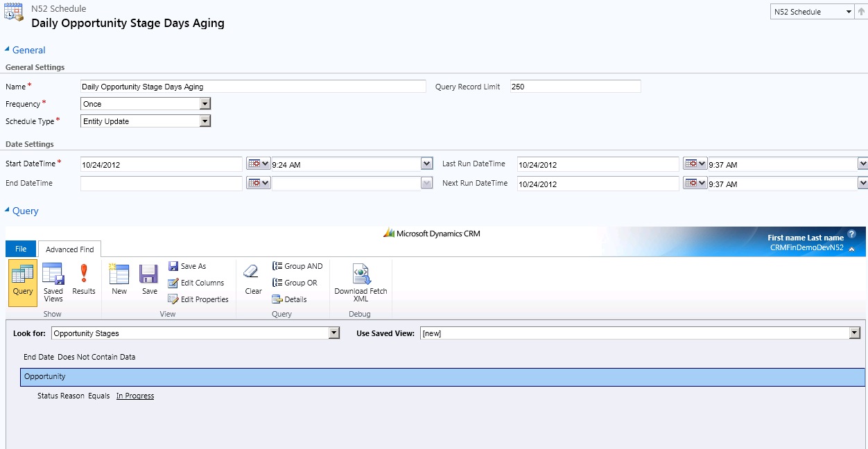Open the Schedule Type dropdown
This screenshot has width=868, height=449.
pyautogui.click(x=205, y=121)
